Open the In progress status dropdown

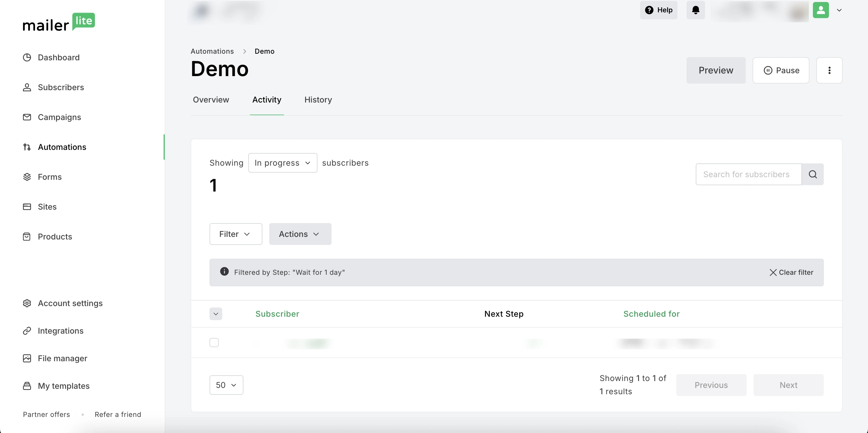click(283, 163)
